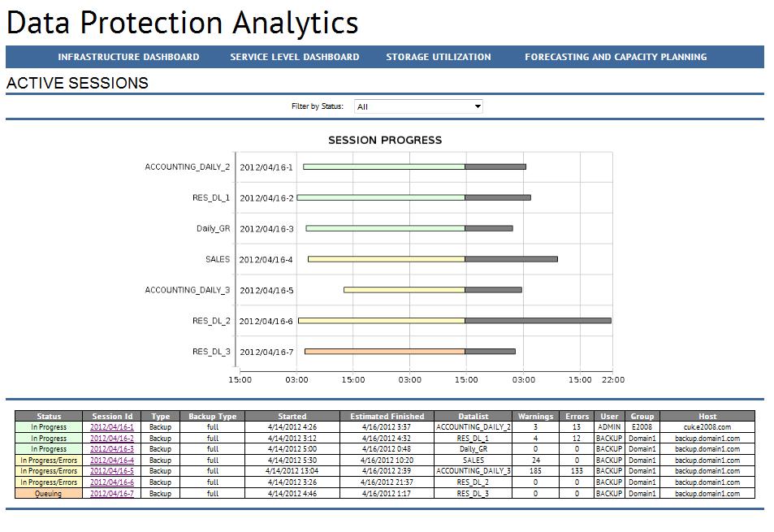
Task: Open session link for SALES backup
Action: [x=113, y=460]
